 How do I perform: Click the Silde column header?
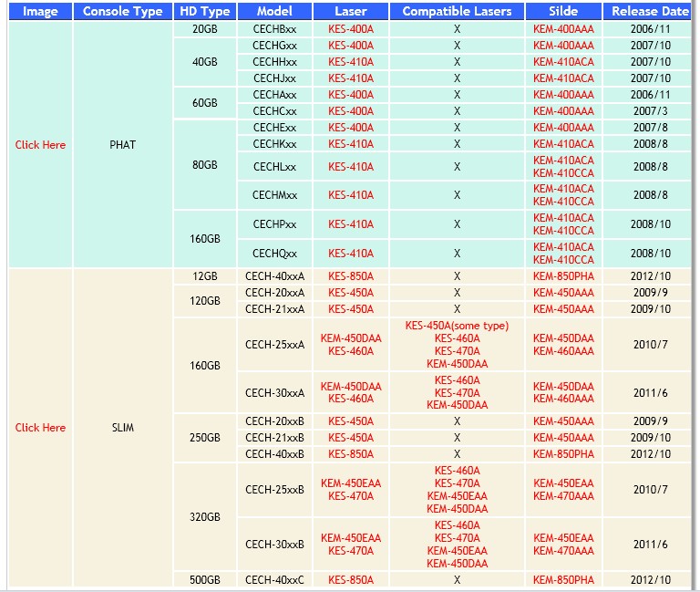click(563, 11)
